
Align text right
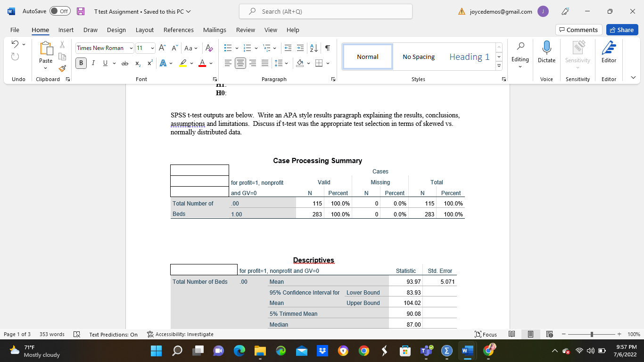click(x=252, y=63)
